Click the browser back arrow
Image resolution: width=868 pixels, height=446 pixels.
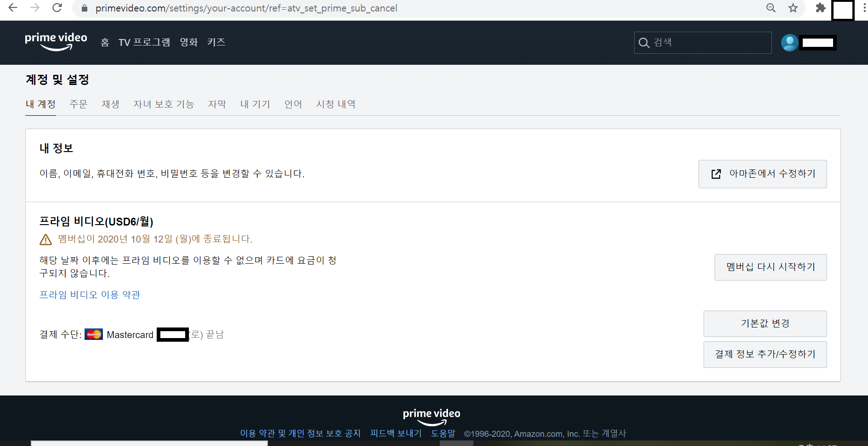(13, 8)
